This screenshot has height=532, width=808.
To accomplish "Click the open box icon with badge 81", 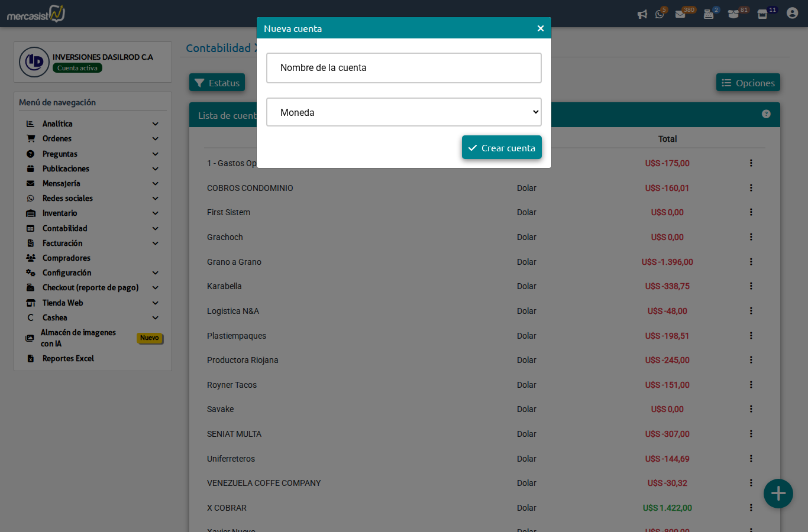I will click(733, 14).
